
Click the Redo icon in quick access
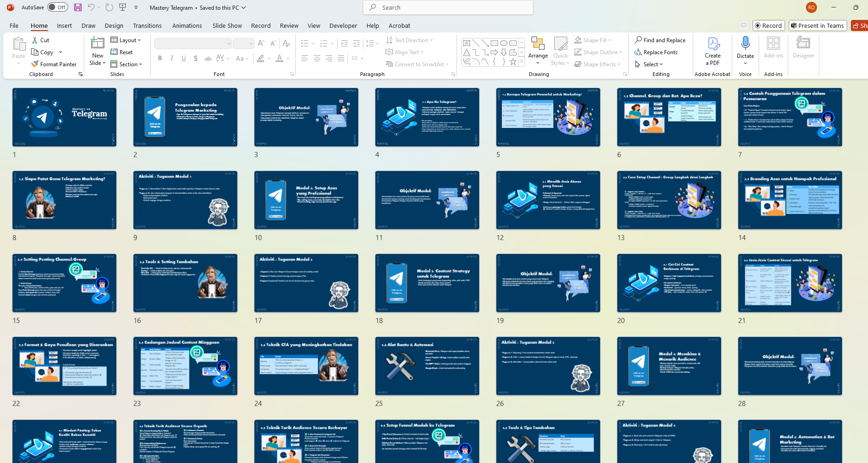coord(109,7)
